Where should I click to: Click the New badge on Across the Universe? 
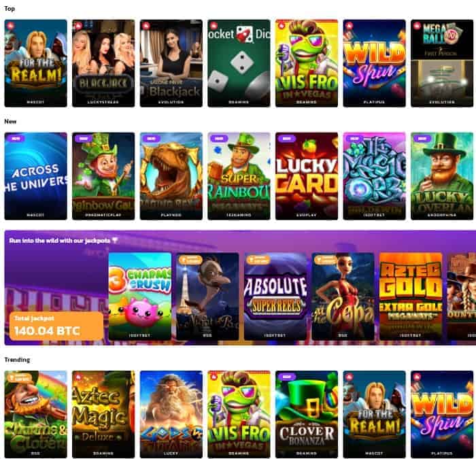coord(16,139)
